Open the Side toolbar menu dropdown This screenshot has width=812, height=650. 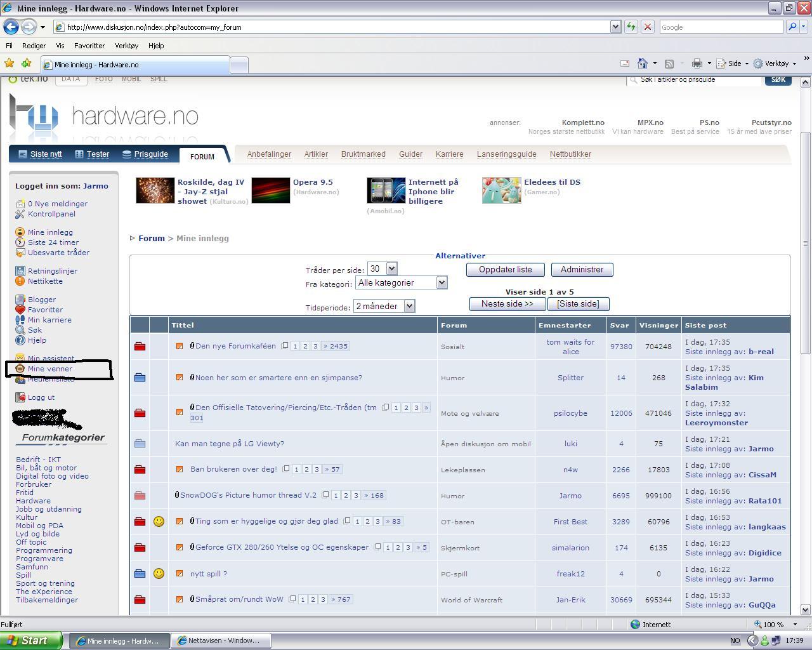tap(747, 63)
